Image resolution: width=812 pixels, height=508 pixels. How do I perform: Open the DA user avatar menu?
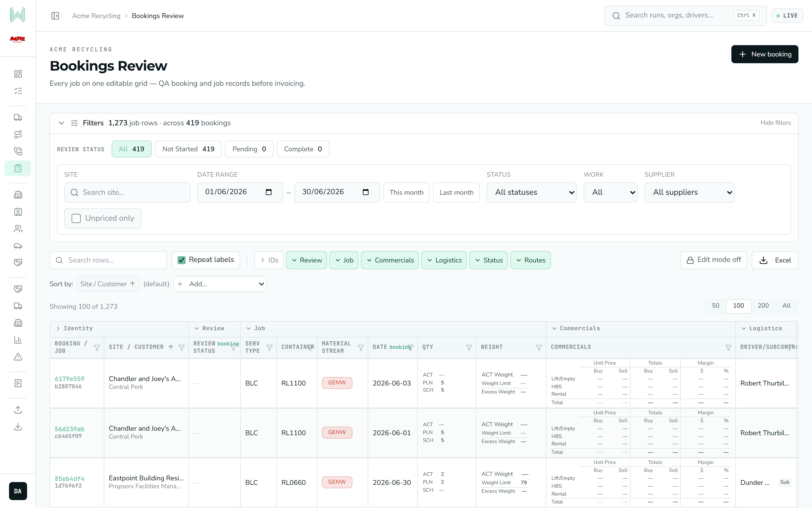point(18,491)
